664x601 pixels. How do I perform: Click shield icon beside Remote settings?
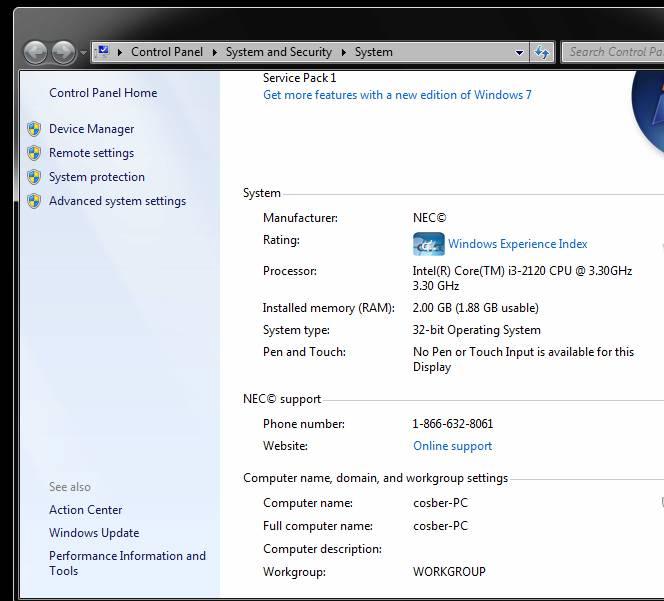tap(34, 153)
